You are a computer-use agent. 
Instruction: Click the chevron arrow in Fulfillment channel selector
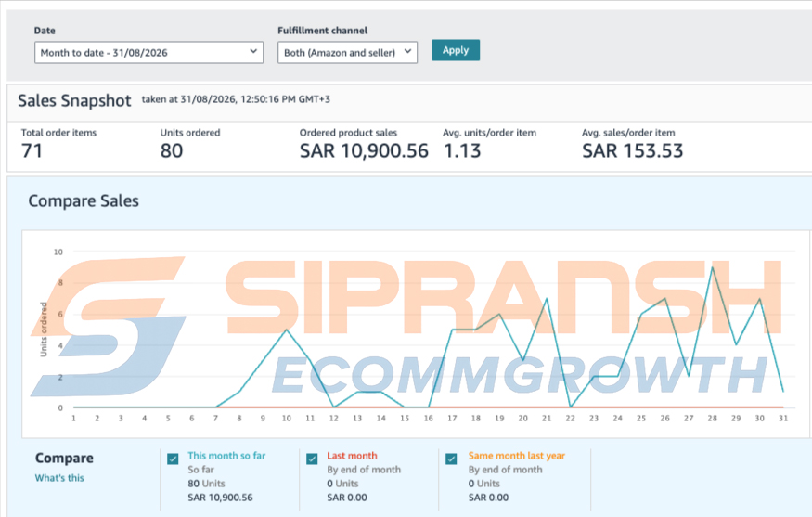[407, 51]
